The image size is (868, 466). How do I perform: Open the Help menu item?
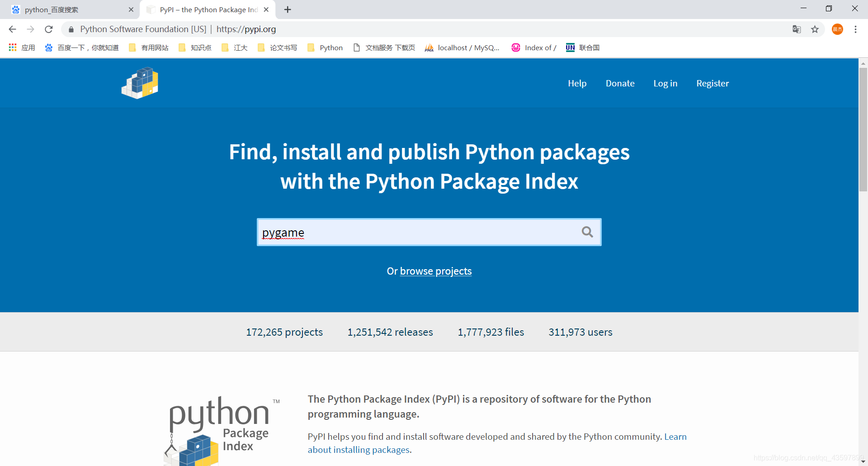point(577,83)
